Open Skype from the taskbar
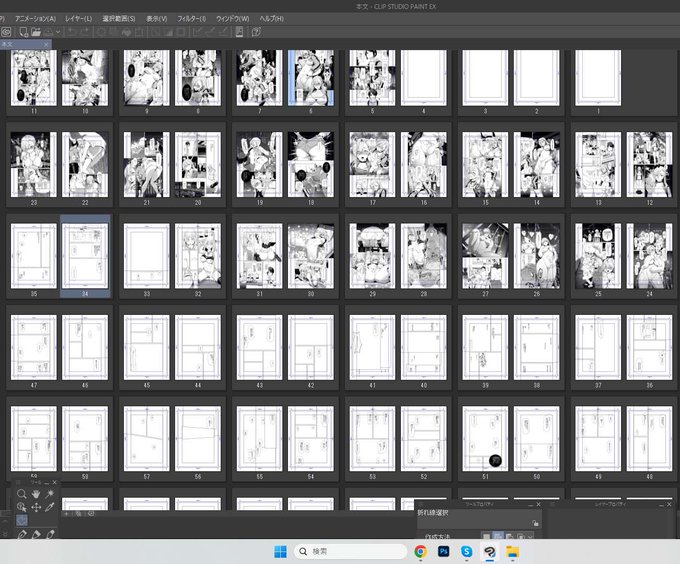This screenshot has width=680, height=564. click(x=467, y=551)
